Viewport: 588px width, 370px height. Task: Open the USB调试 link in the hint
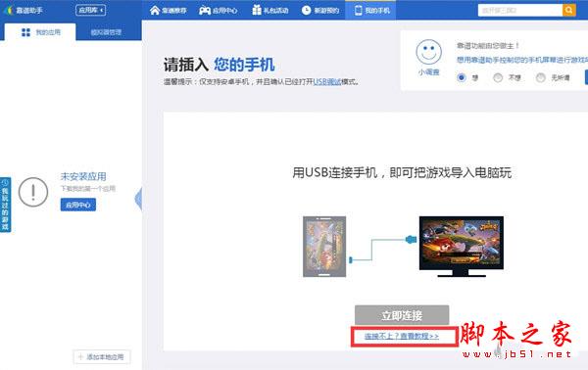(x=327, y=81)
